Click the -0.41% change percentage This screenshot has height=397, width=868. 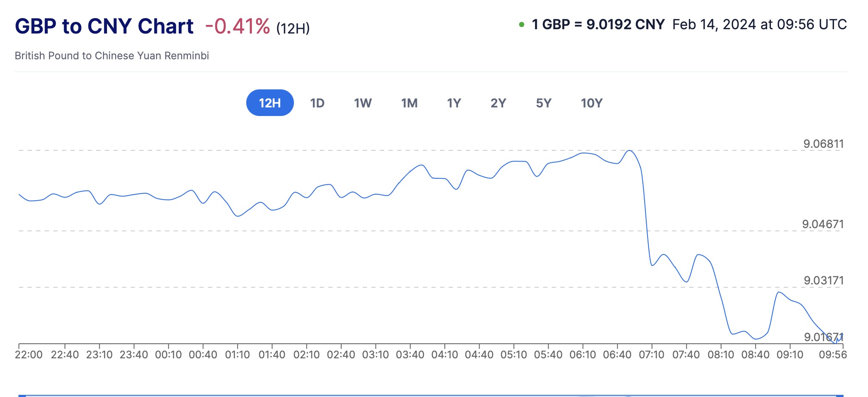tap(238, 27)
